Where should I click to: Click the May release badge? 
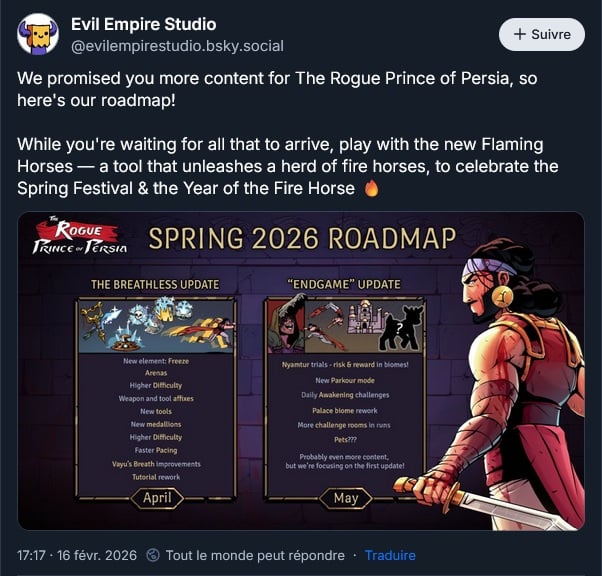pyautogui.click(x=346, y=498)
